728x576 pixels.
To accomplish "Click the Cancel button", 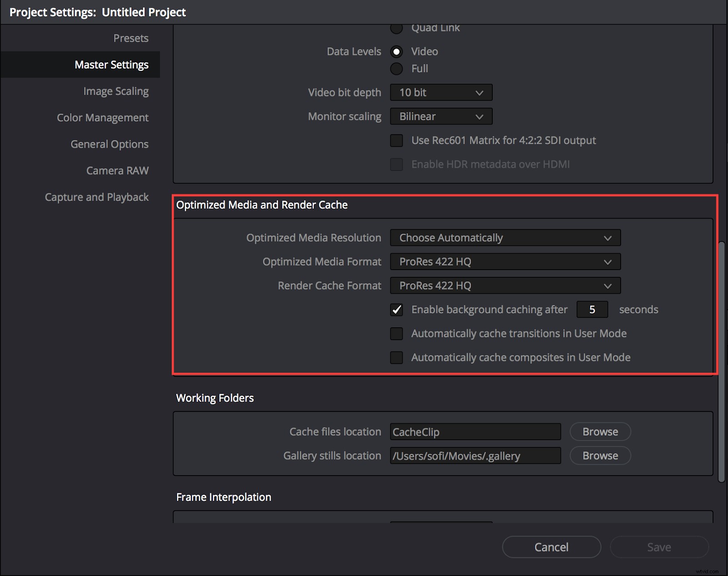I will pyautogui.click(x=551, y=547).
